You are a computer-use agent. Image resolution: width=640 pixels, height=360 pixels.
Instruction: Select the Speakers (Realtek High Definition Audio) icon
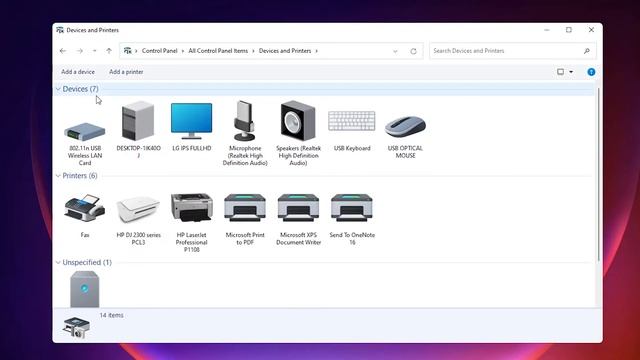[x=298, y=121]
